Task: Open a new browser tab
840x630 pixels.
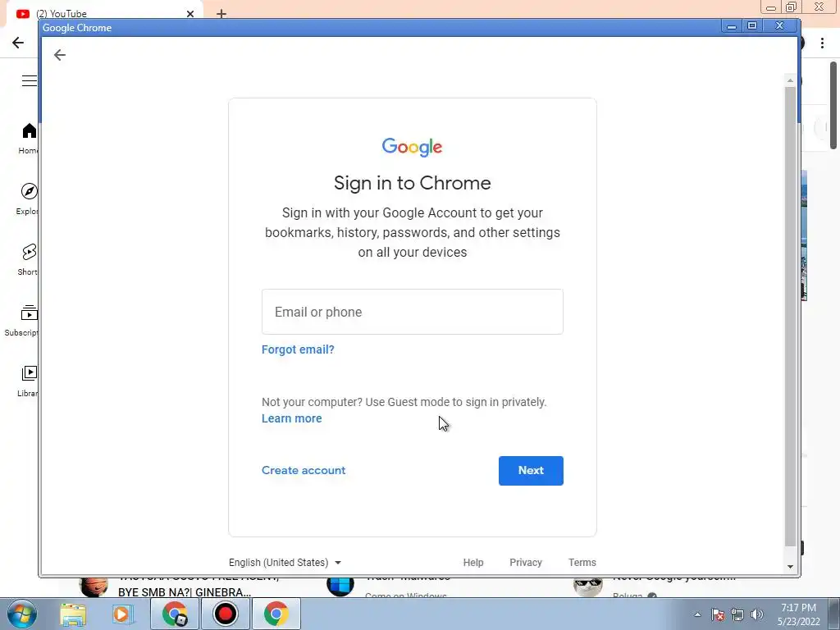Action: click(x=221, y=14)
